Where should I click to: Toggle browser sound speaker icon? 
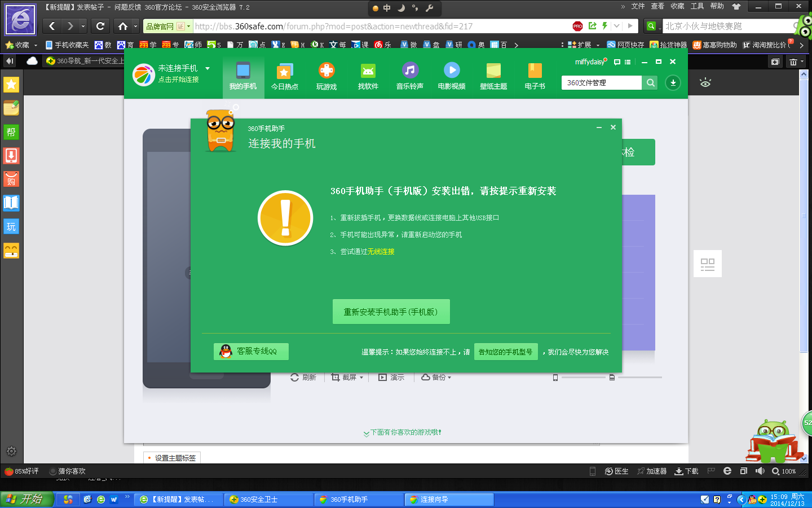pyautogui.click(x=760, y=471)
